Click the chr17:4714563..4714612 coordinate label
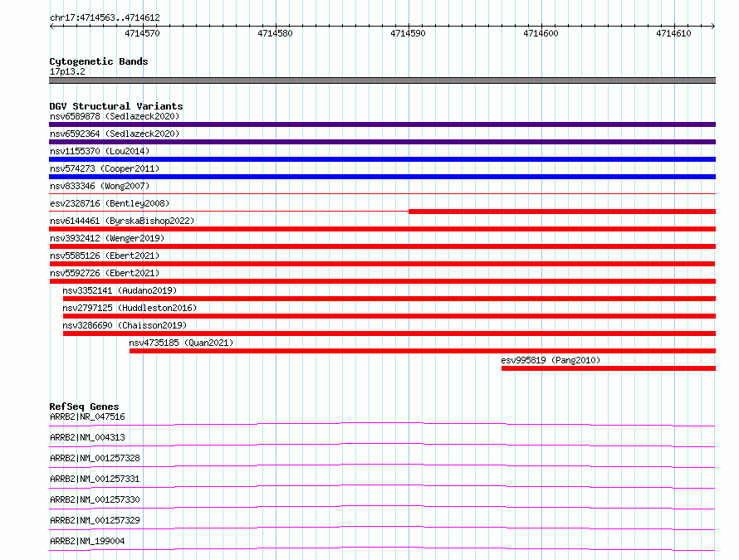The height and width of the screenshot is (560, 739). [x=105, y=18]
